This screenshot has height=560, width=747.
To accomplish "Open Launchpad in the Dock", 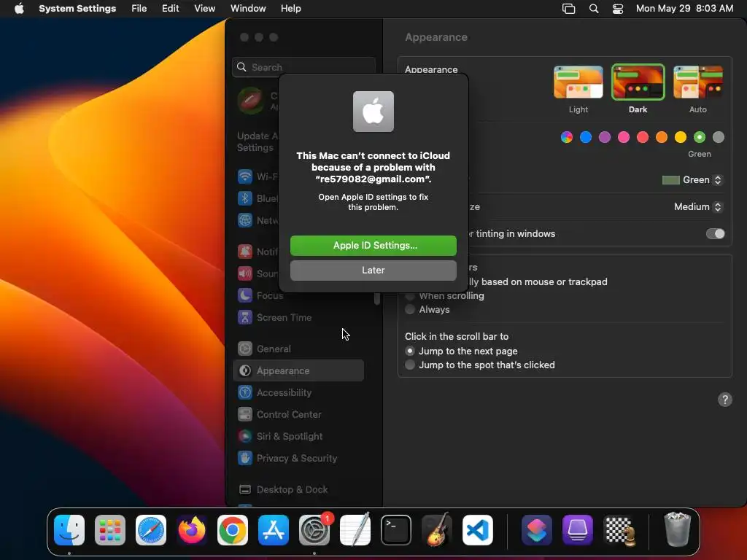I will point(110,530).
